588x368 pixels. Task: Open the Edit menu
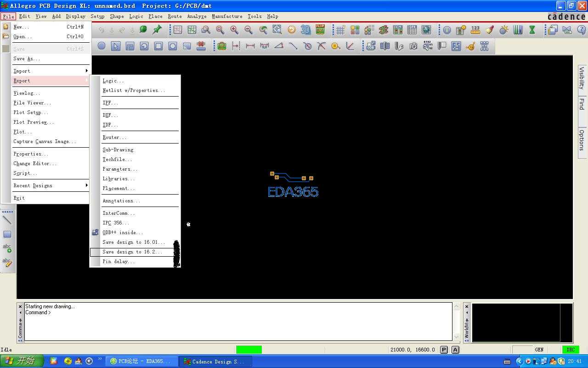(24, 16)
